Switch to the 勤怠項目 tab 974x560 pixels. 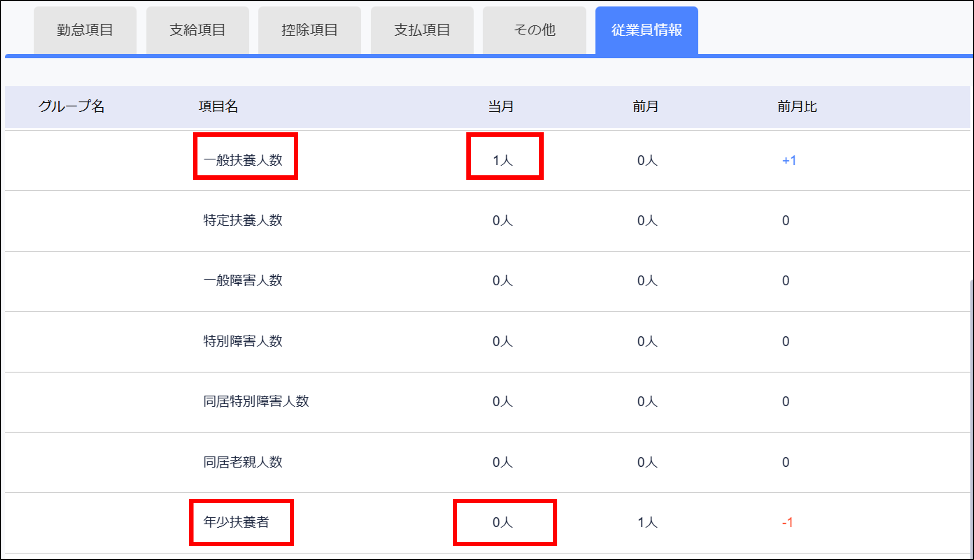coord(85,30)
